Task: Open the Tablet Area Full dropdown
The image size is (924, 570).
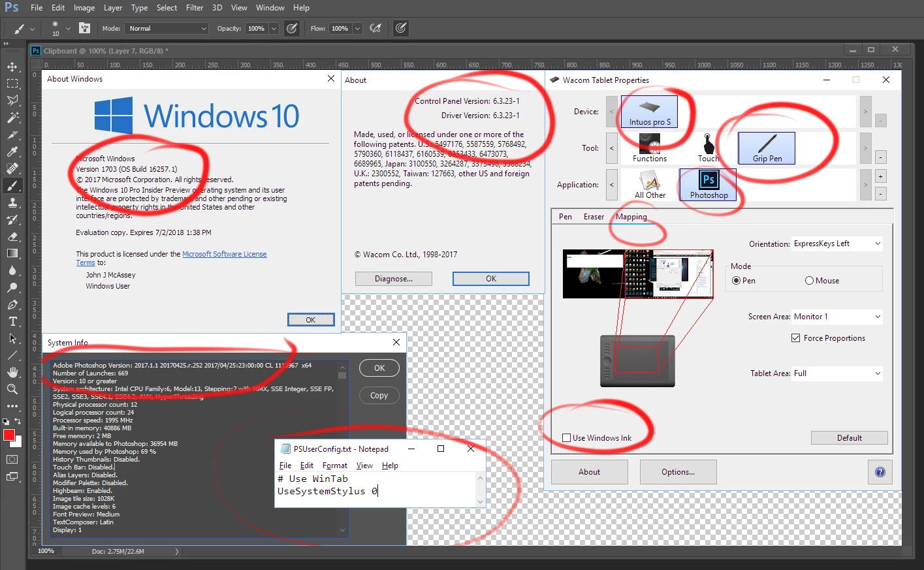Action: (837, 373)
